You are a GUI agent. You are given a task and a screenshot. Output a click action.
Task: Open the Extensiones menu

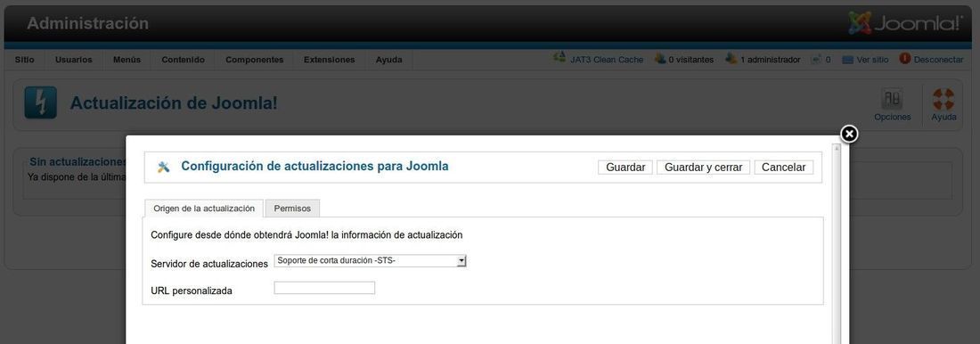pos(330,60)
